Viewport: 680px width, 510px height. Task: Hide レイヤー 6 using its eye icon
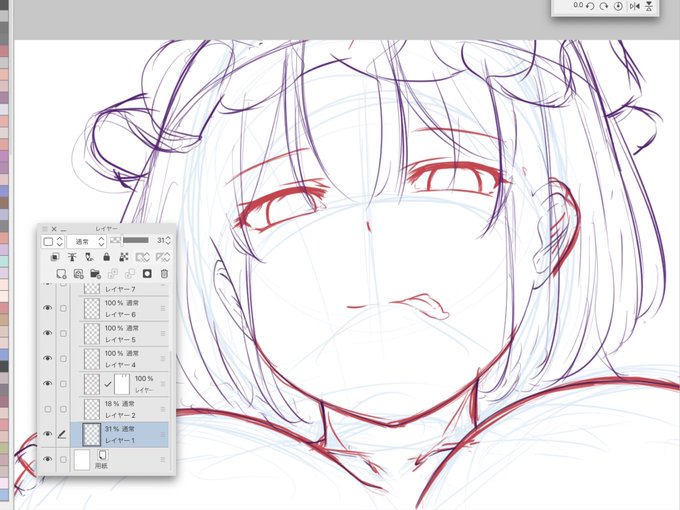47,308
